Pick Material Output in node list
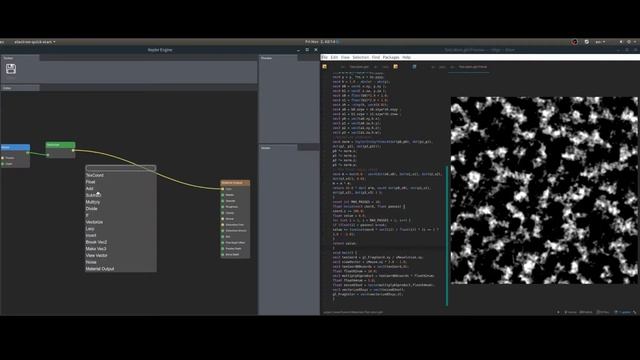 tap(100, 269)
